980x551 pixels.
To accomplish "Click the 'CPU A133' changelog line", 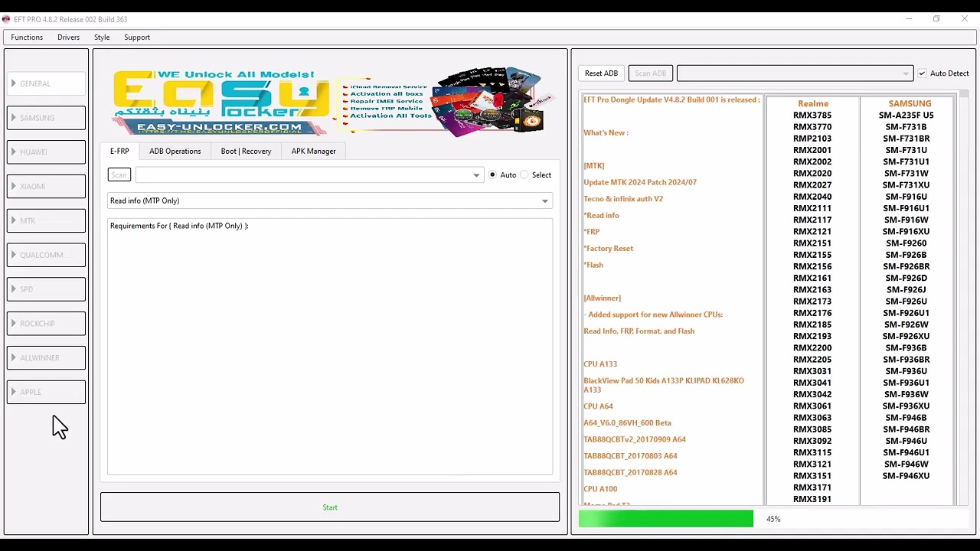I will pos(600,364).
